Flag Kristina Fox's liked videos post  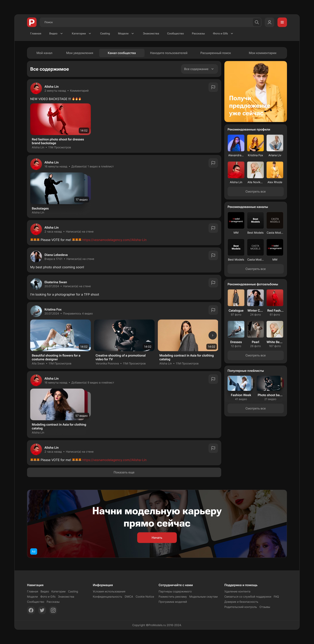pos(213,310)
